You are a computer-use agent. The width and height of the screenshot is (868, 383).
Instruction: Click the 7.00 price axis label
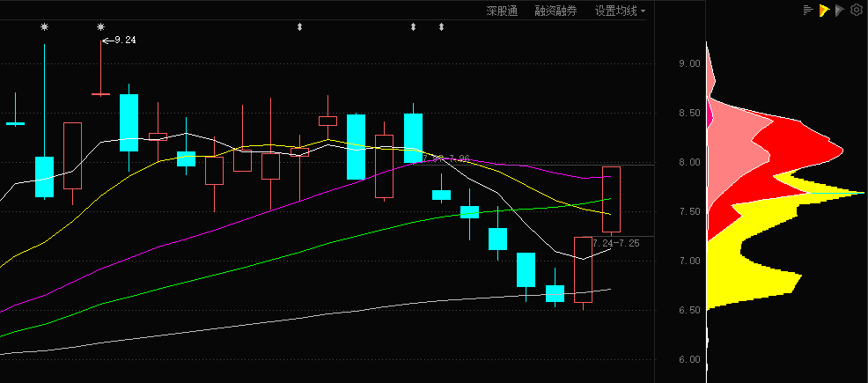[689, 261]
